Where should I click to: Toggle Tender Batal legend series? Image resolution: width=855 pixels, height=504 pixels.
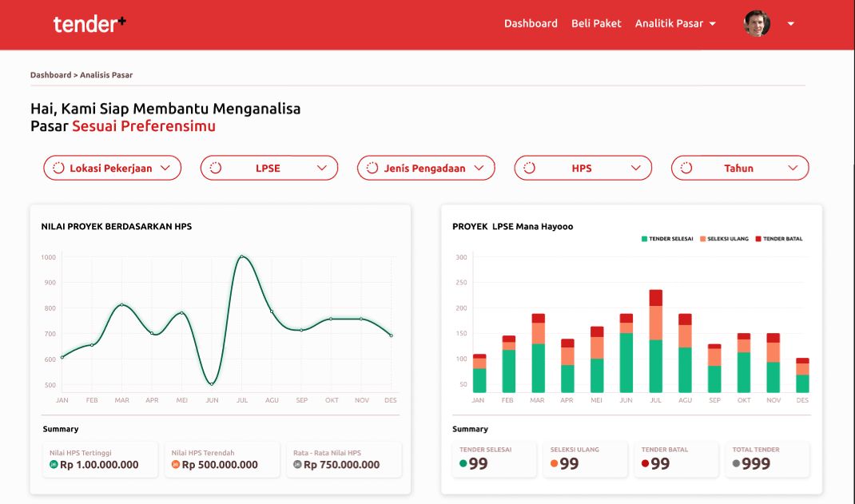(x=779, y=239)
